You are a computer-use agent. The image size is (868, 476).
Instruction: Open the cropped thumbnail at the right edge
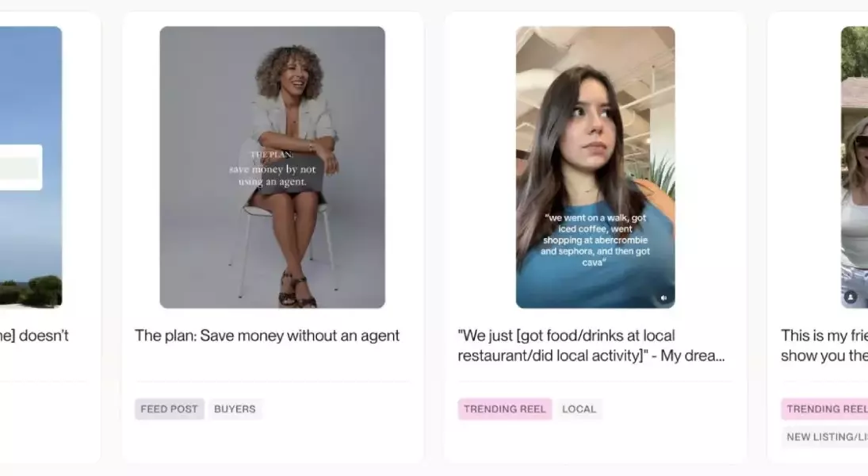pos(855,167)
